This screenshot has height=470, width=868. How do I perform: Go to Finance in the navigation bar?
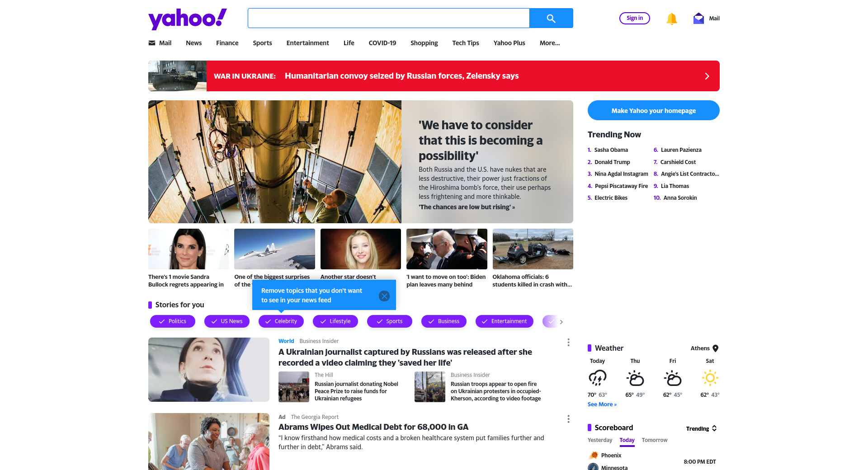click(227, 43)
